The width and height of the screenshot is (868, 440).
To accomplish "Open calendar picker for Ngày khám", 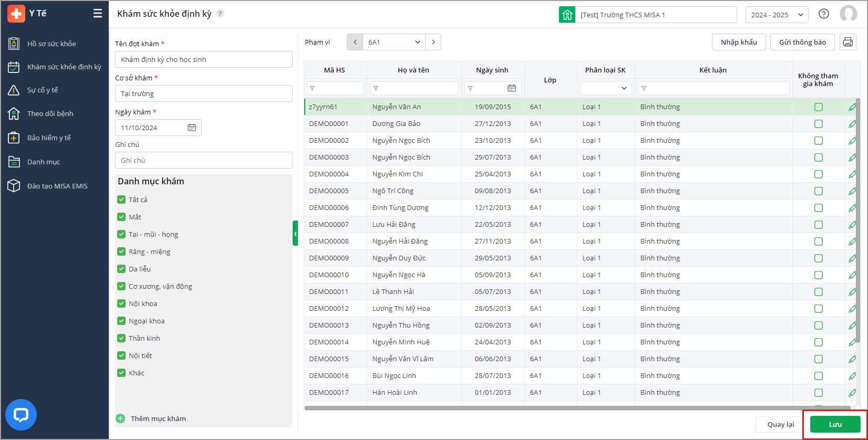I will tap(192, 128).
